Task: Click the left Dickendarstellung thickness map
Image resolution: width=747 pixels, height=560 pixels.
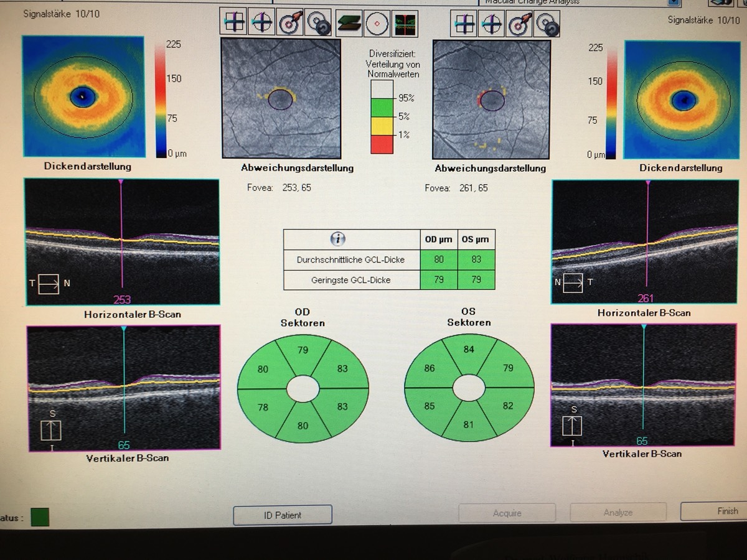Action: pyautogui.click(x=84, y=96)
